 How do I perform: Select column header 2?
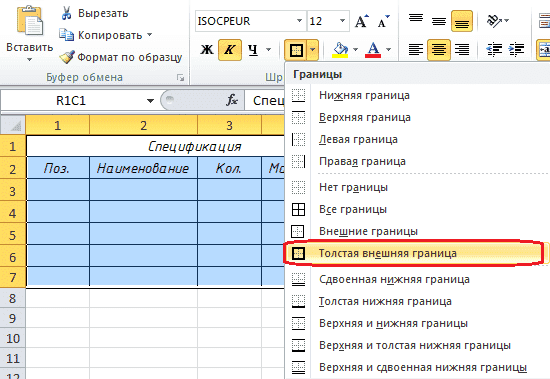click(x=143, y=125)
